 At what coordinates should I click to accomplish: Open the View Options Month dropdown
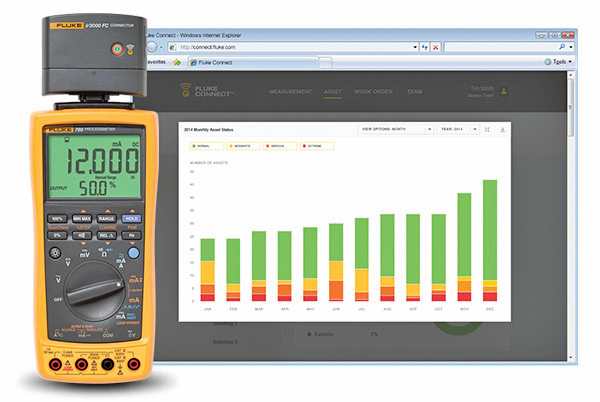(x=394, y=129)
